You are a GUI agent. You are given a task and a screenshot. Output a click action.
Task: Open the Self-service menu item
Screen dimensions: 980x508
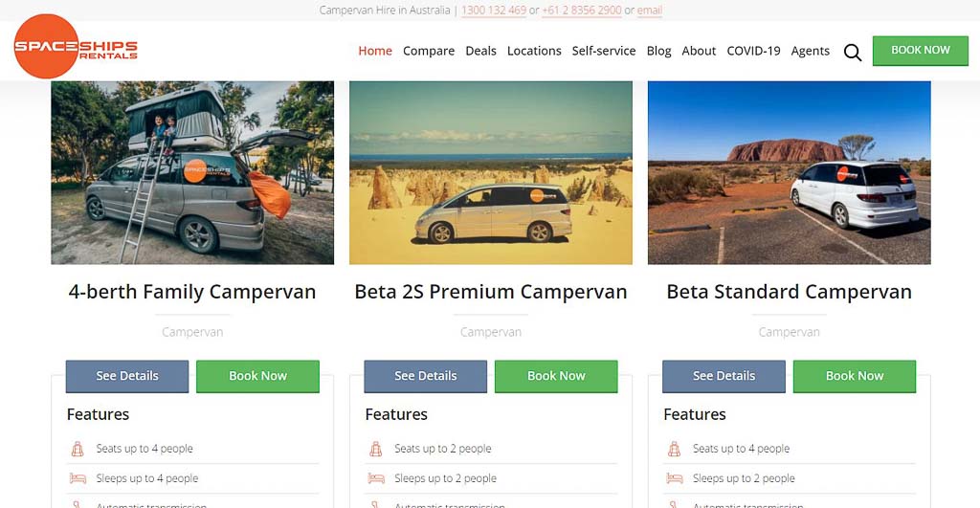pos(604,51)
